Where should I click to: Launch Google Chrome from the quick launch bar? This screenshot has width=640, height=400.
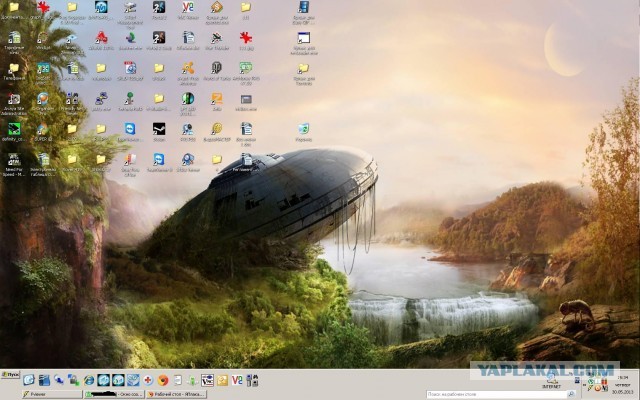163,380
